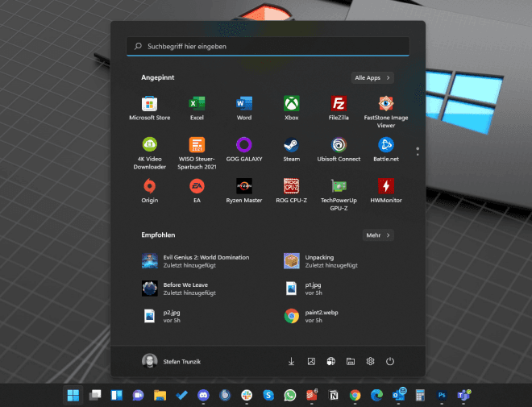Open Microsoft To Do checkmark in taskbar
Viewport: 532px width, 407px height.
(181, 395)
